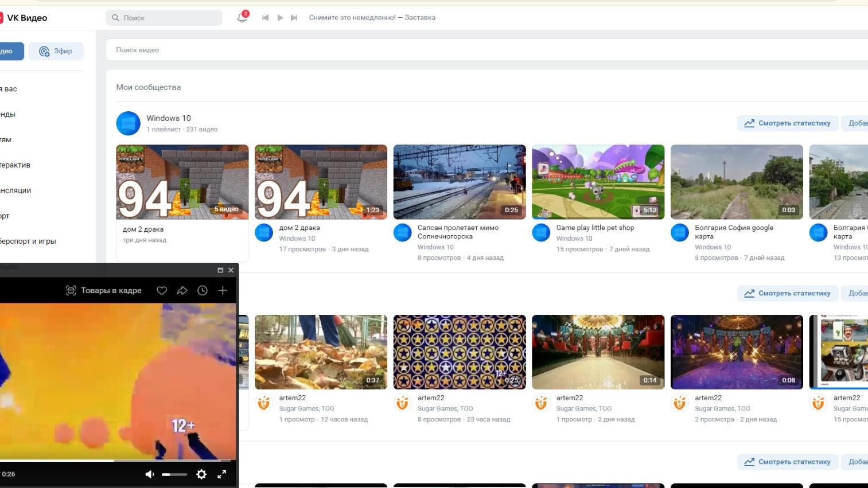Click channel avatar beside Game play little pet shop
Image resolution: width=868 pixels, height=488 pixels.
(x=541, y=233)
